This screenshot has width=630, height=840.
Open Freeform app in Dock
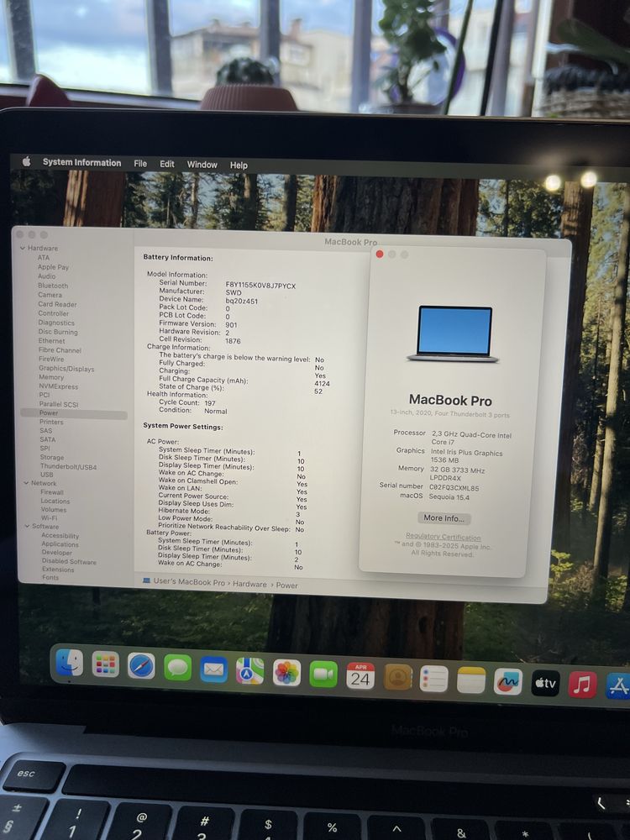click(508, 682)
